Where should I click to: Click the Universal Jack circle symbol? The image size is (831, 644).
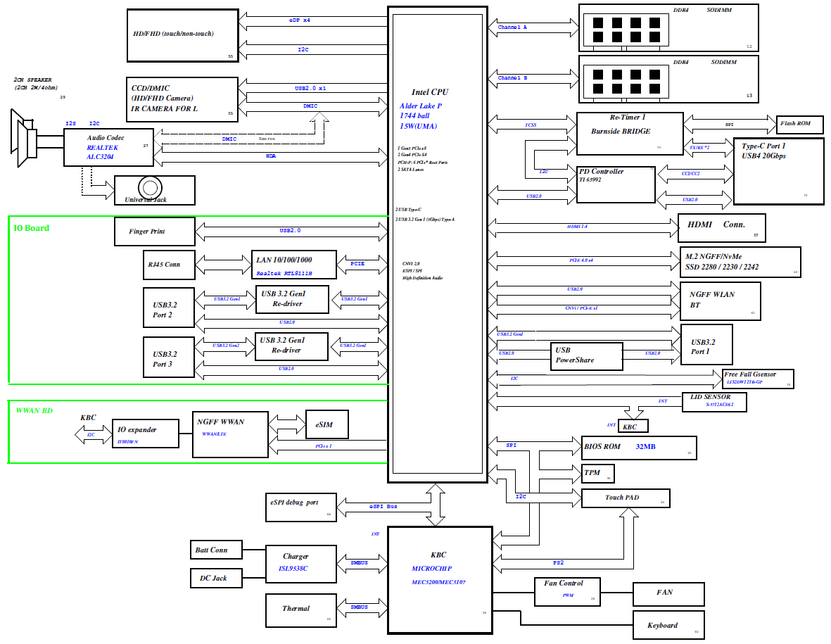tap(150, 187)
